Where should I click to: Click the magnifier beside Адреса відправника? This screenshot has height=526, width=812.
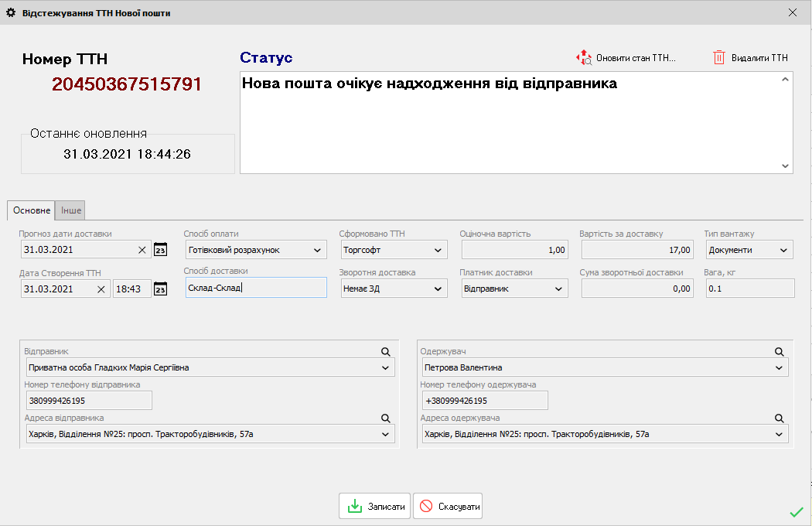385,418
